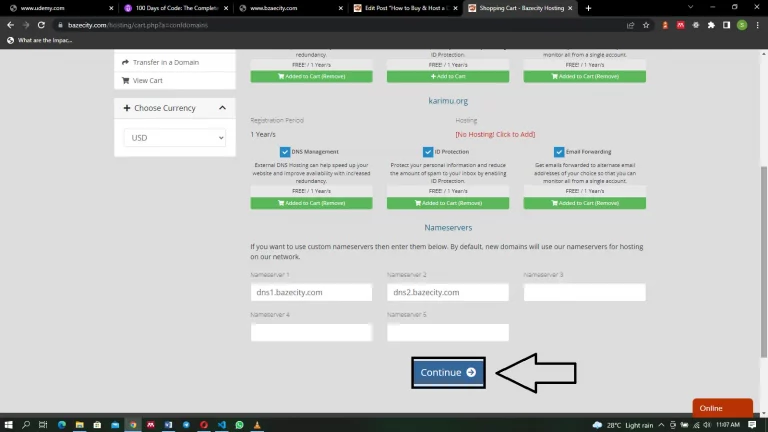This screenshot has width=768, height=432.
Task: Remove ID Protection for karimu.org from cart
Action: click(448, 203)
